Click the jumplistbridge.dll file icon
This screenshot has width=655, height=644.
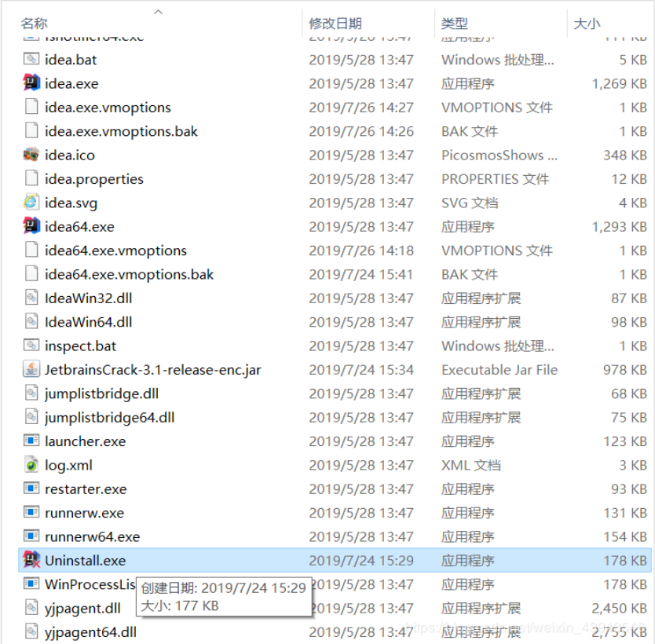(x=31, y=393)
